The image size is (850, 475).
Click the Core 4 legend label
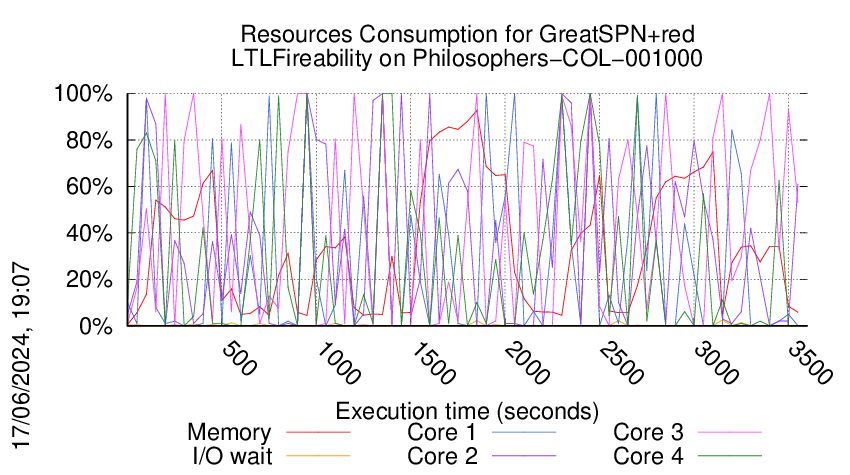648,456
